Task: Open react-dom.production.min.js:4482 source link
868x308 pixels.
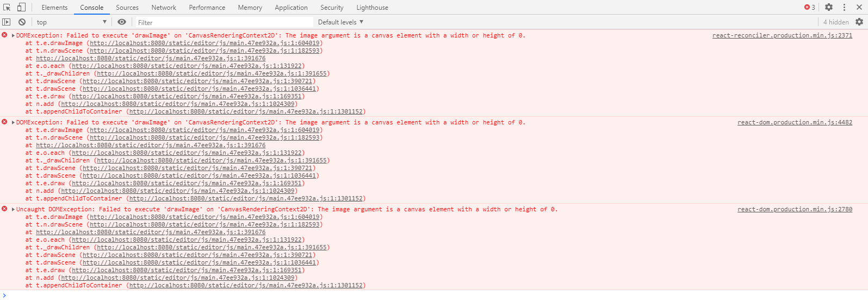Action: 795,122
